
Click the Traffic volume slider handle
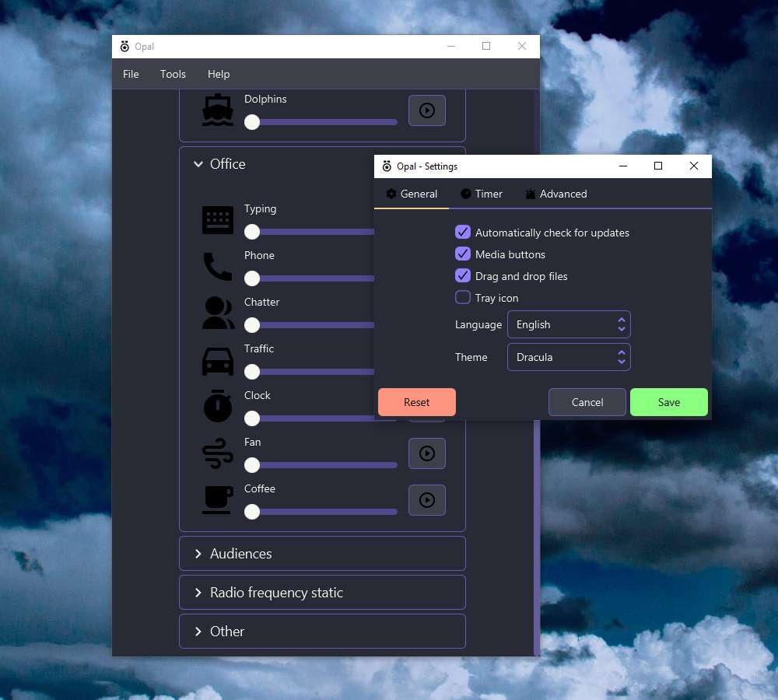(x=252, y=372)
